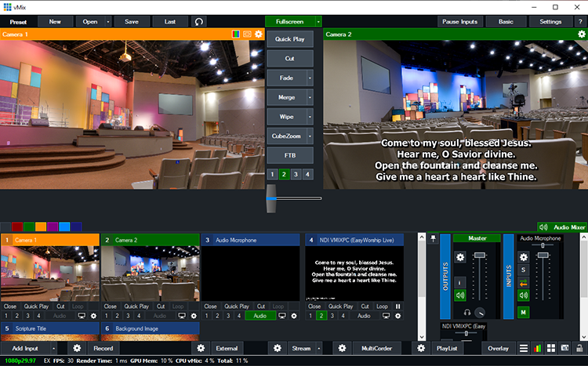The height and width of the screenshot is (366, 588).
Task: Toggle Solo on Audio Microphone channel
Action: [524, 269]
